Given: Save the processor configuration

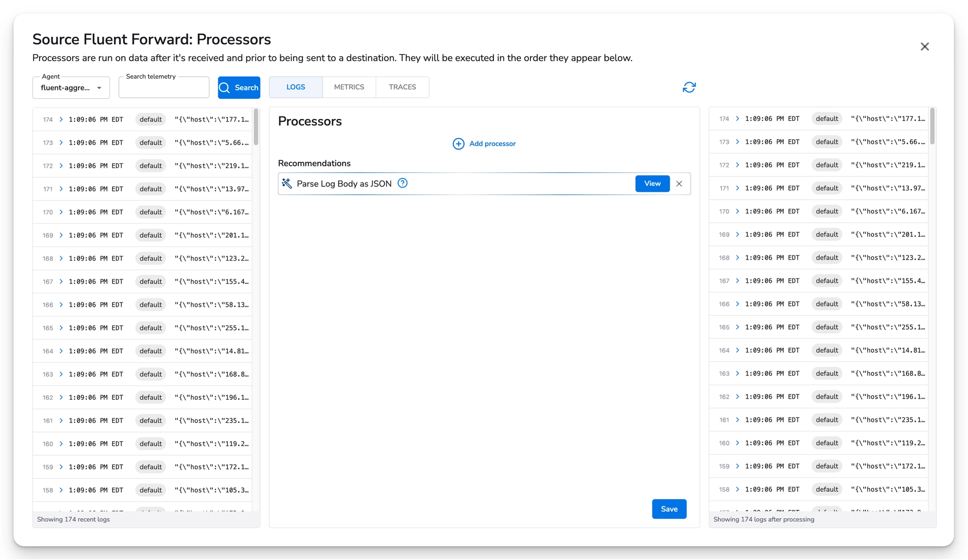Looking at the screenshot, I should click(669, 509).
